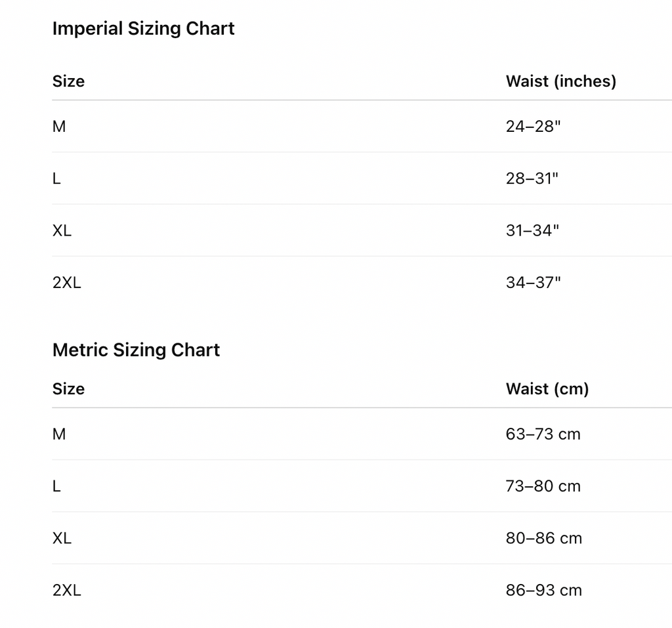The height and width of the screenshot is (628, 672).
Task: Select the 34–37" waist value
Action: 533,283
